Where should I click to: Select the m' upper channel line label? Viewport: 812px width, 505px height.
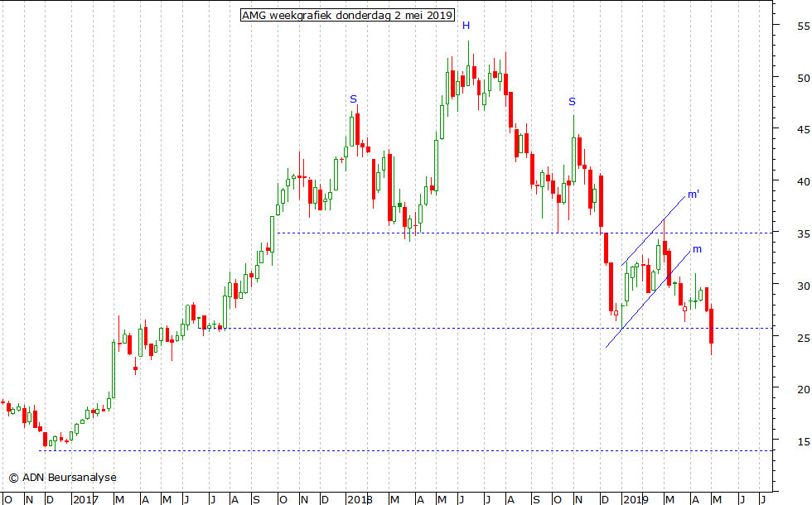point(694,195)
